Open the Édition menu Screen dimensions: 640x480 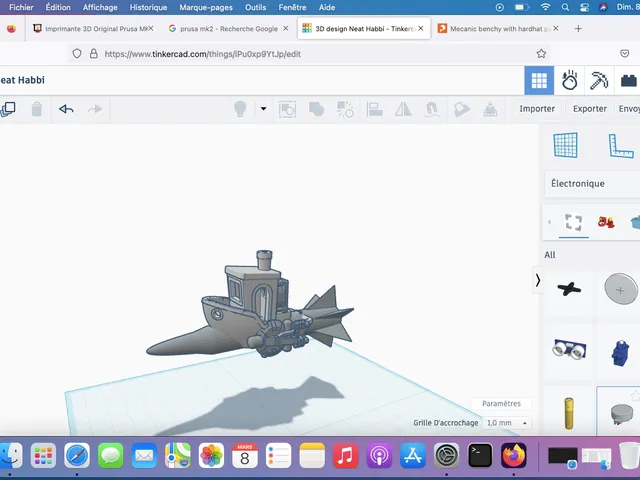(58, 7)
